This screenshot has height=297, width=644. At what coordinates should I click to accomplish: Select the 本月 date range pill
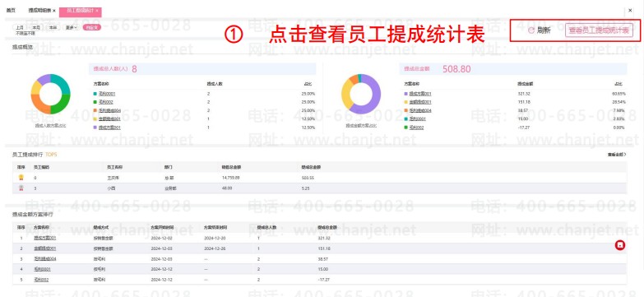coord(36,27)
